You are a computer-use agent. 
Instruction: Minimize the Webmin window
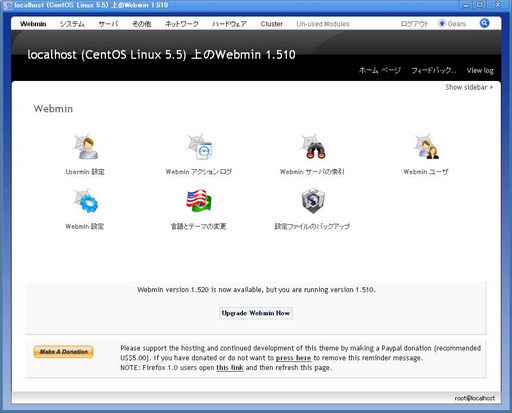point(466,5)
